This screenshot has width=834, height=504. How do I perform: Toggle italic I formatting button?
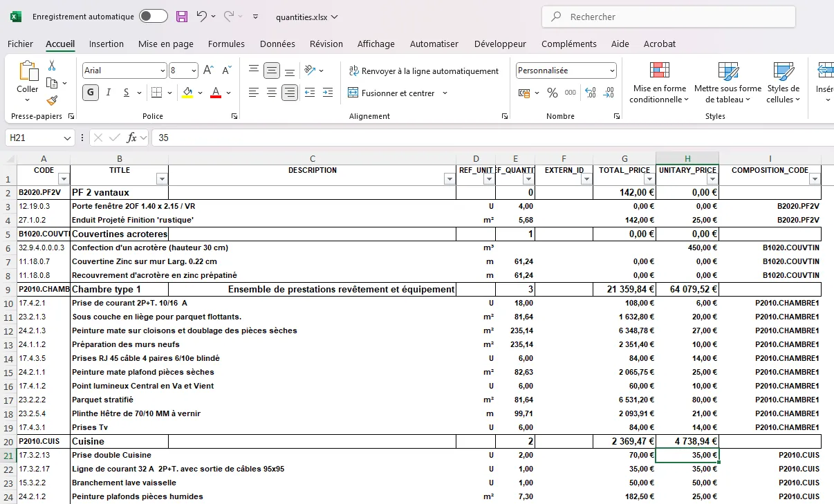(x=109, y=93)
